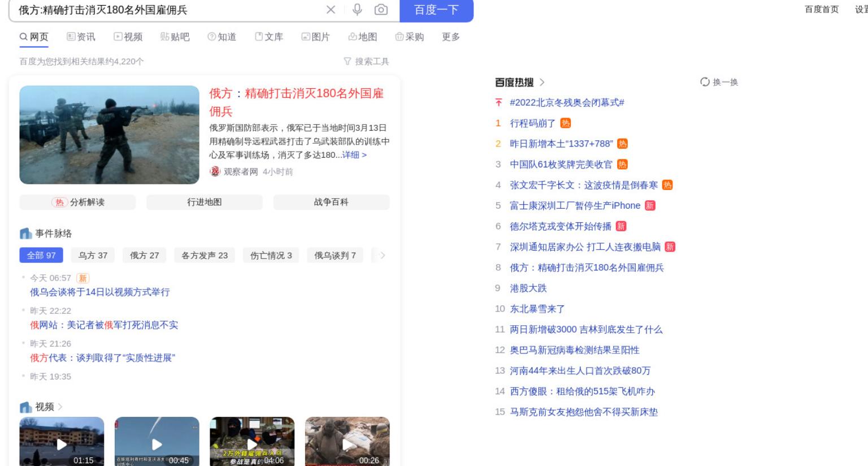Open the 图片 tab
Viewport: 868px width, 466px height.
pyautogui.click(x=316, y=37)
